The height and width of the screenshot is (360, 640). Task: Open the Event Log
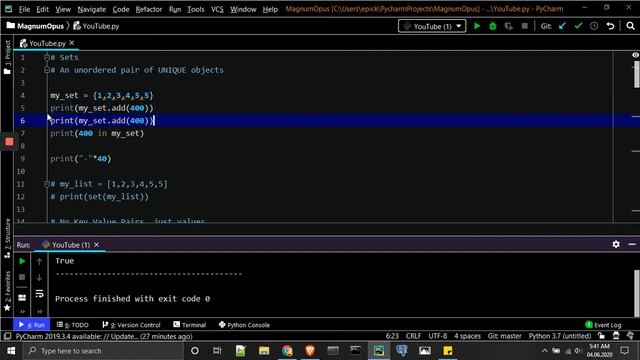click(603, 325)
